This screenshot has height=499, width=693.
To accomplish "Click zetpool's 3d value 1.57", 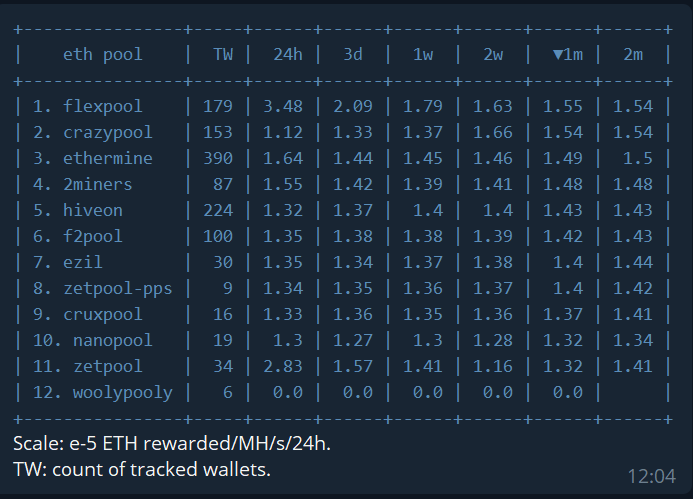I will pos(353,366).
